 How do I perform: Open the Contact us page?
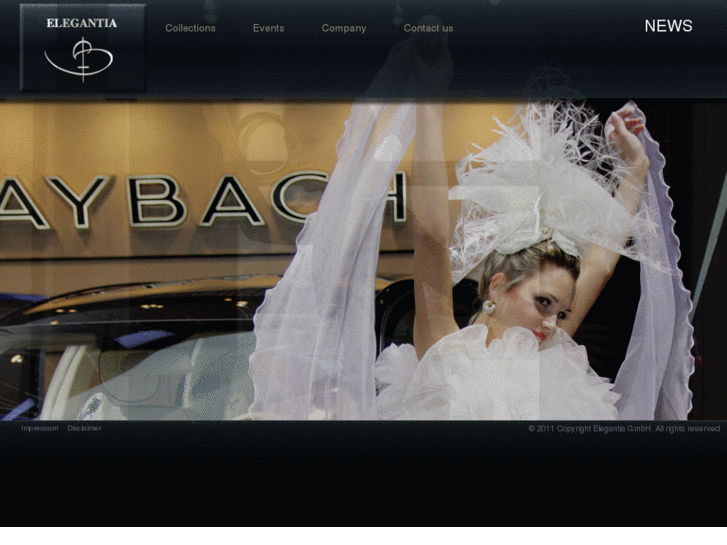pyautogui.click(x=428, y=28)
